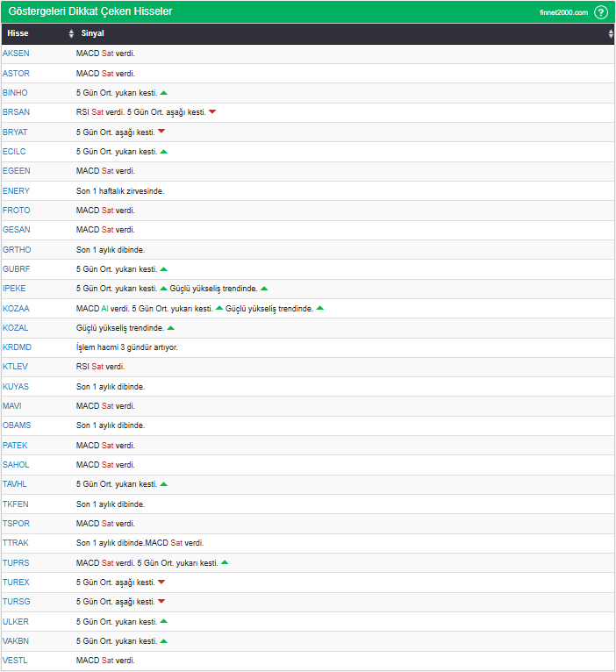Screen dimensions: 616x672
Task: Open KOZAA stock details
Action: click(x=16, y=308)
